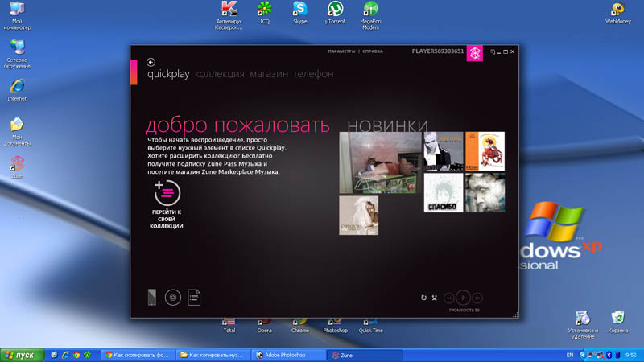Switch to the 'телефон' tab
The width and height of the screenshot is (644, 362).
coord(313,74)
